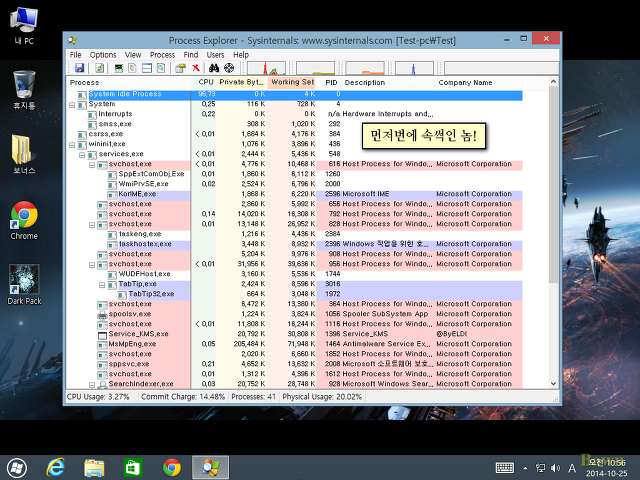Image resolution: width=640 pixels, height=480 pixels.
Task: Select the KorIME.exe process
Action: click(x=294, y=194)
